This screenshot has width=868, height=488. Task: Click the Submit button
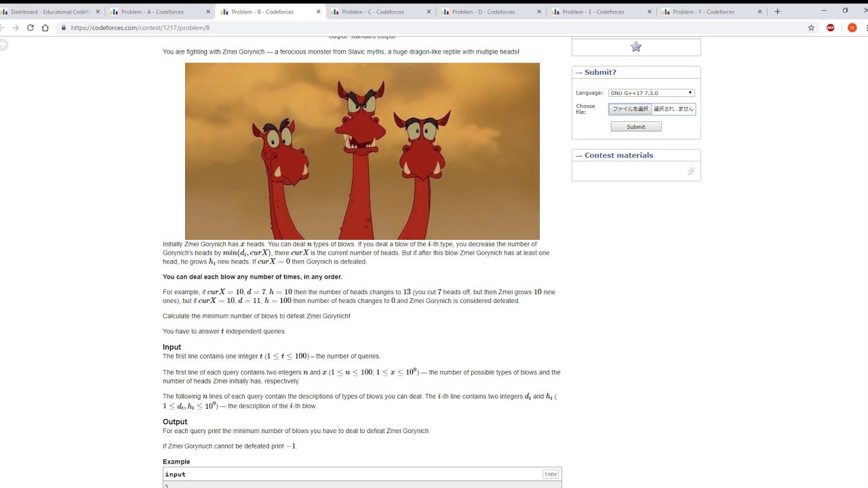point(636,127)
